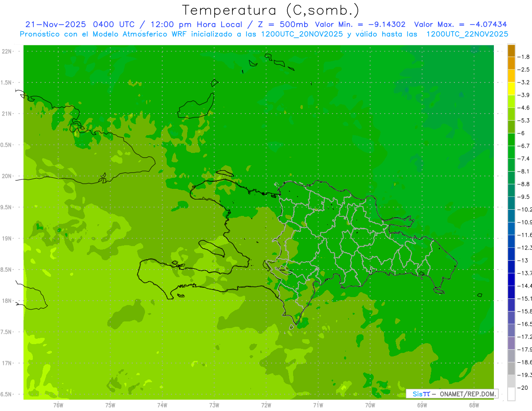Click the -16.5 colorbar value
532x411 pixels.
click(x=524, y=324)
